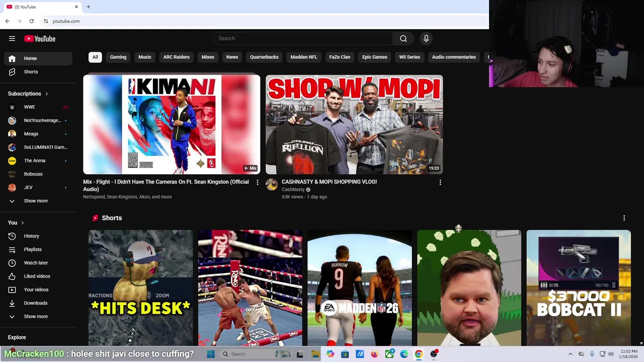The width and height of the screenshot is (644, 362).
Task: Click the YouTube logo
Action: pyautogui.click(x=40, y=39)
